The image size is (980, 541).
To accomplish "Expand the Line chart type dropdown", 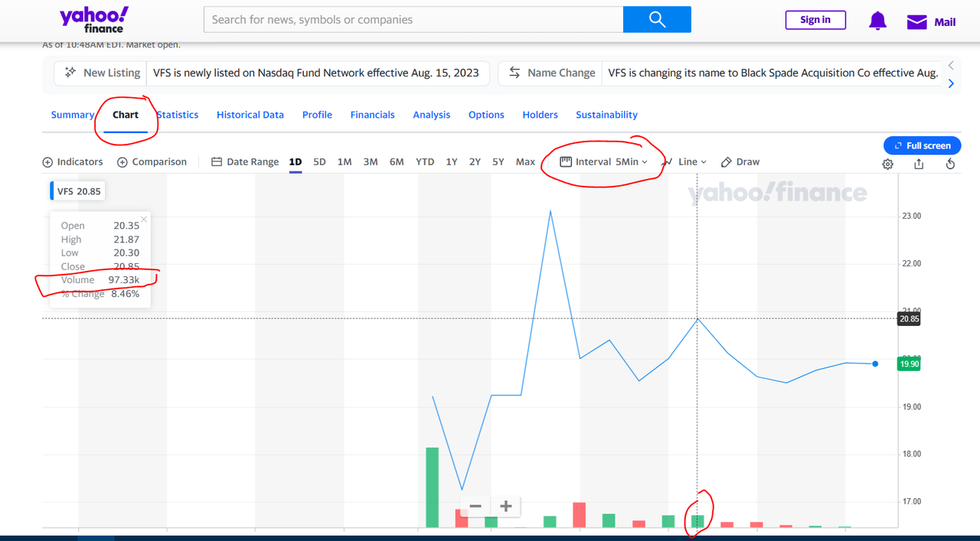I will pos(684,161).
